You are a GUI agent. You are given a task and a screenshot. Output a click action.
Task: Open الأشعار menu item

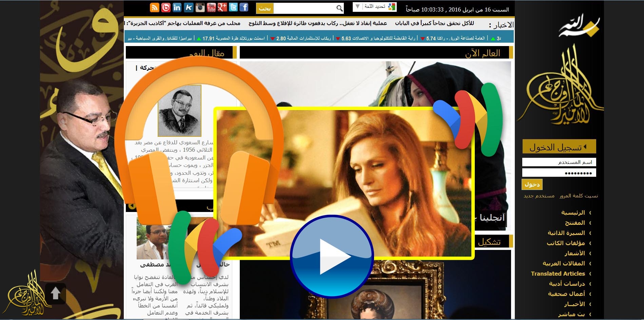(x=575, y=253)
